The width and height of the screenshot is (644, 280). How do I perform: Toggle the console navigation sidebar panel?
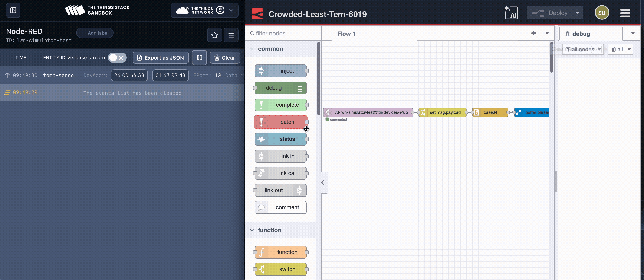pos(13,10)
